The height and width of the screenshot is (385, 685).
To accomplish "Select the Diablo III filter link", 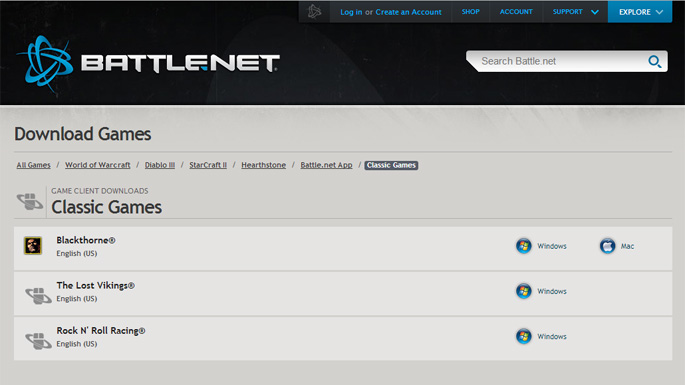I will [x=160, y=165].
